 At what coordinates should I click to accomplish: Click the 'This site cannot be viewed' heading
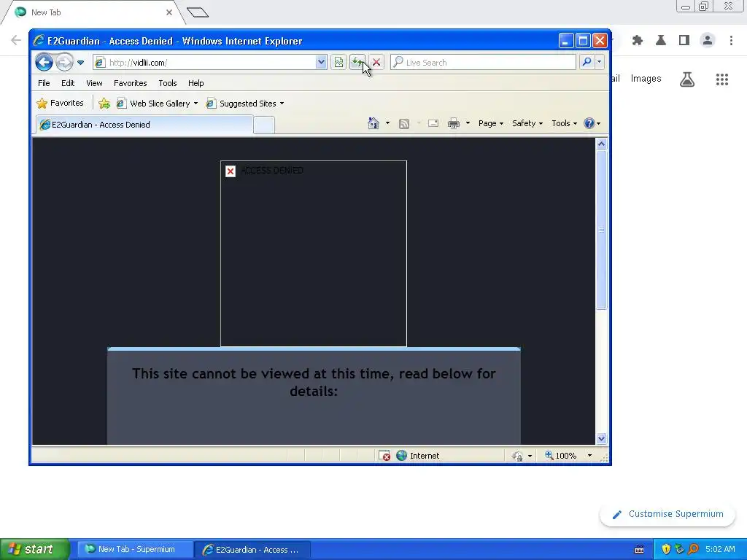[x=314, y=382]
